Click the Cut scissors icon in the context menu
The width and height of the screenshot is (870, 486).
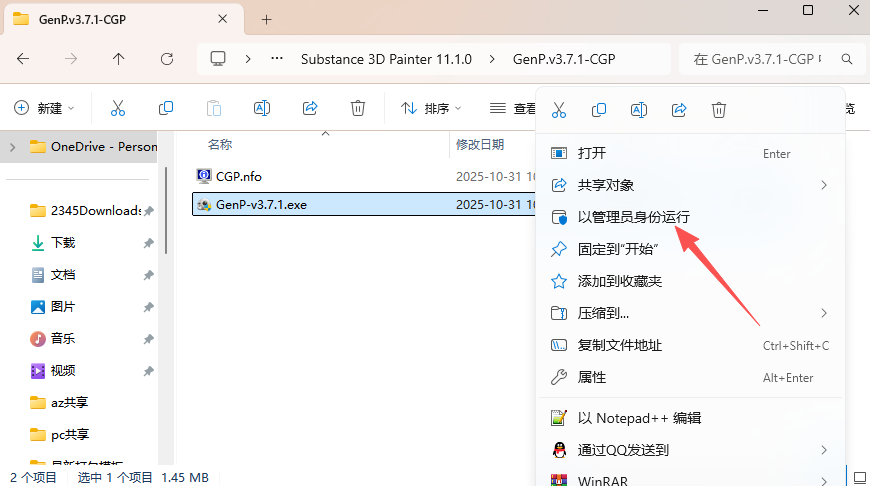[x=559, y=110]
